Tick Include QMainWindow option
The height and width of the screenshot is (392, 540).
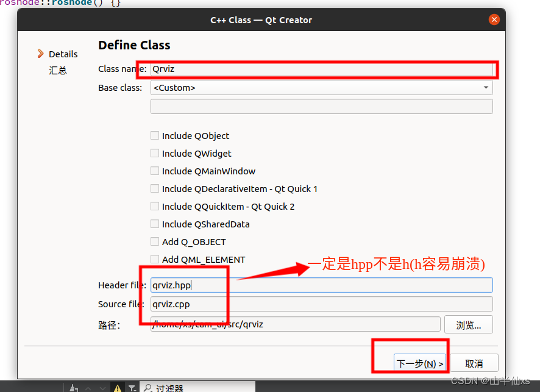(x=155, y=171)
